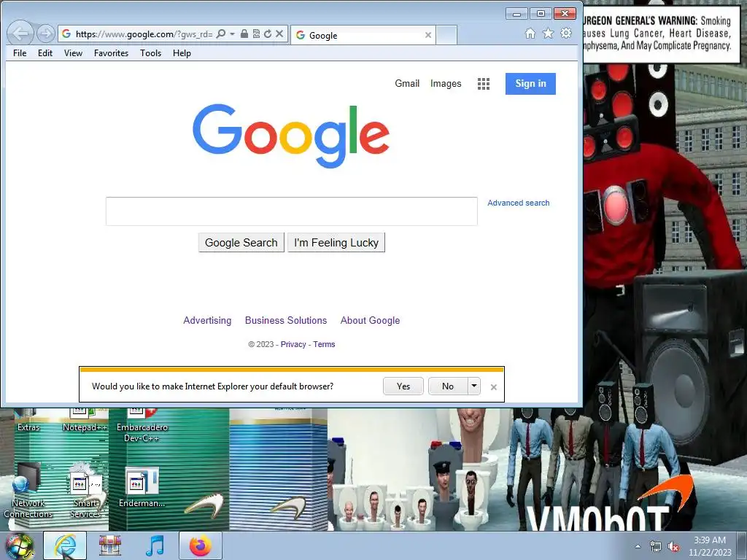View the security lock icon in address bar

coord(244,34)
